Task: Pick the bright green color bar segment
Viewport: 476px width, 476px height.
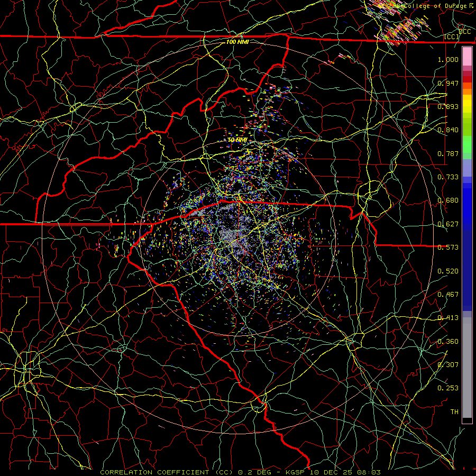Action: point(467,144)
